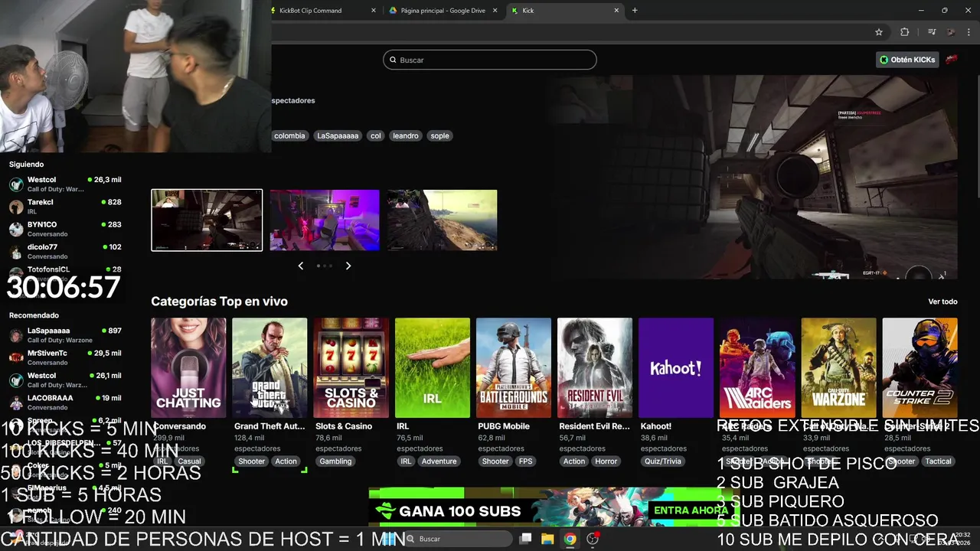Click the Horror tag under Resident Evil
Screen dimensions: 980x551
tap(606, 461)
